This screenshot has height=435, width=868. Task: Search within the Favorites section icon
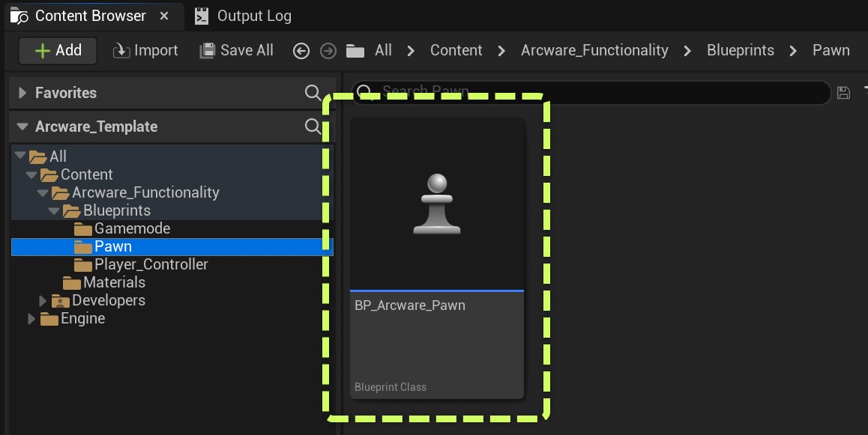(313, 93)
